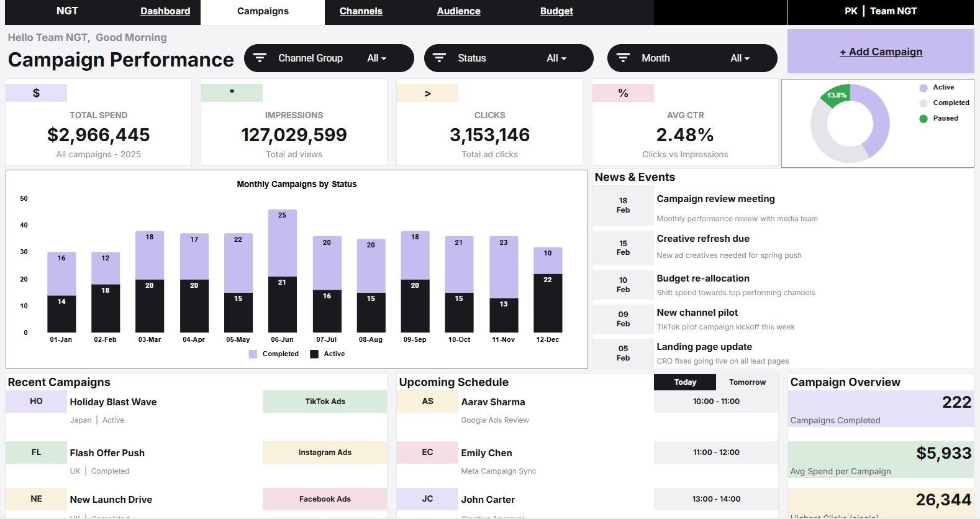Open the PK Team NGT profile
The height and width of the screenshot is (519, 980).
(881, 11)
